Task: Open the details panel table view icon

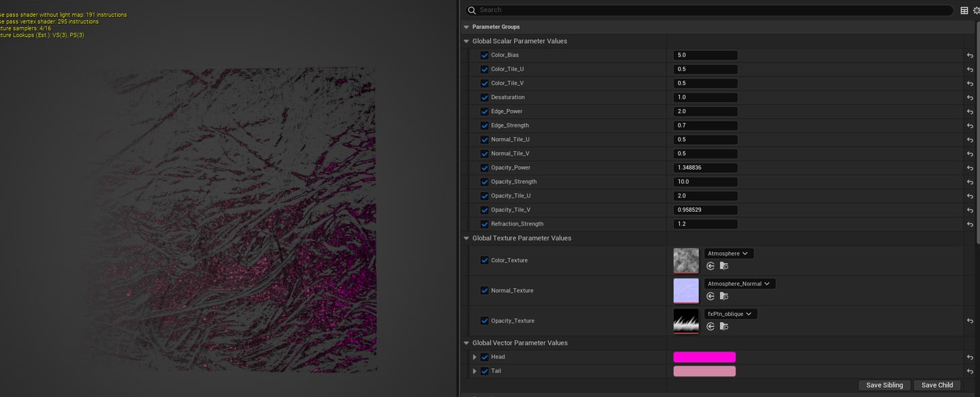Action: 964,10
